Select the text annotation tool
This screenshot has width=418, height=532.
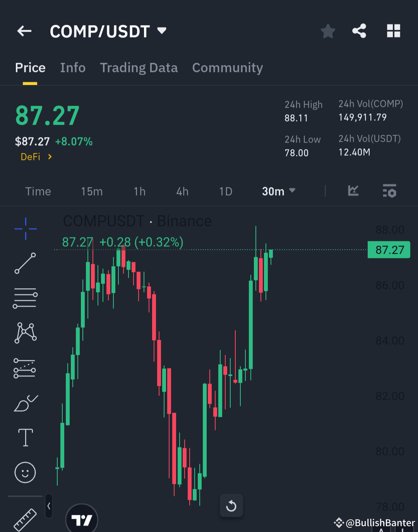[25, 437]
